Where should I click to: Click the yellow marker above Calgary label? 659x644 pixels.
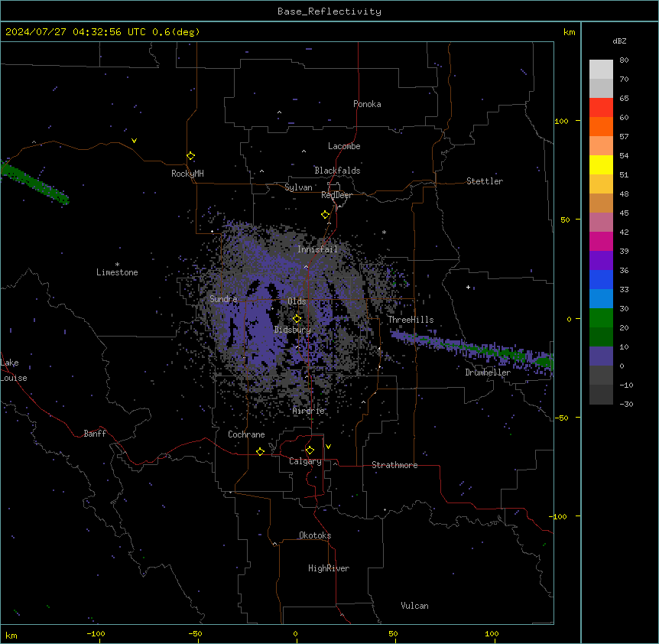pos(310,450)
